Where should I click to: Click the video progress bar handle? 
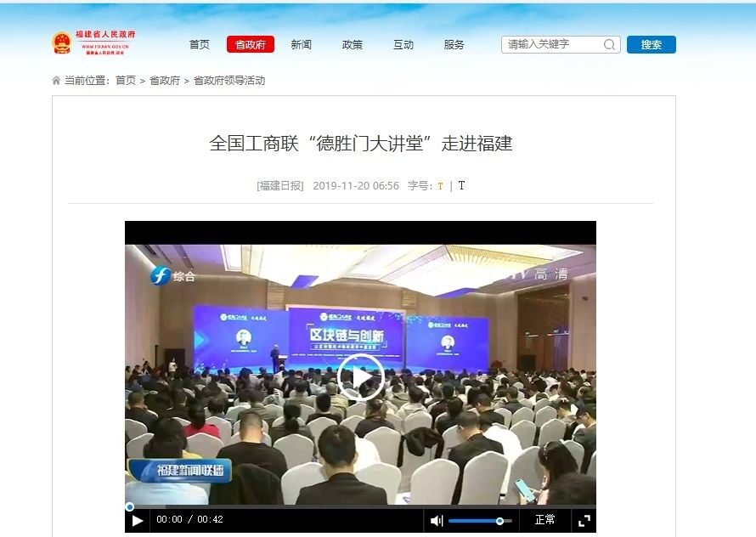[129, 506]
